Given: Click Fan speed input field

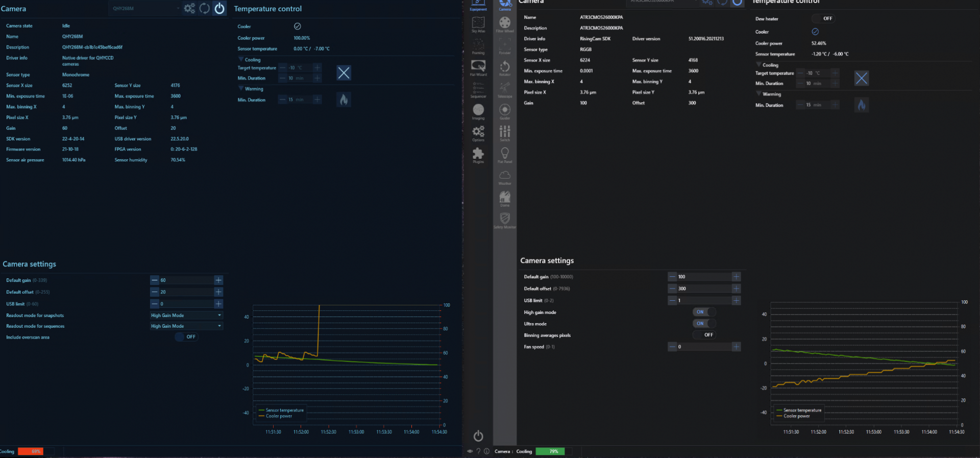Looking at the screenshot, I should click(x=704, y=347).
